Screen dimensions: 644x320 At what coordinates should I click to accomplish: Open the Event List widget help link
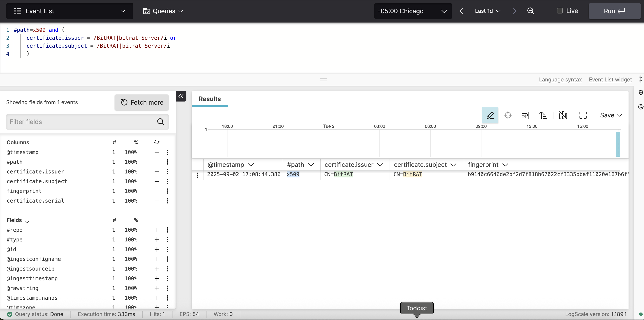[x=610, y=79]
